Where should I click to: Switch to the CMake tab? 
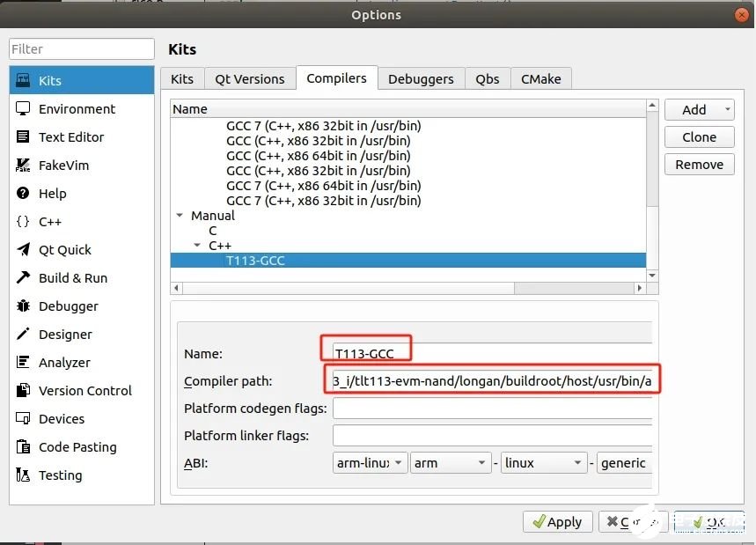coord(541,78)
